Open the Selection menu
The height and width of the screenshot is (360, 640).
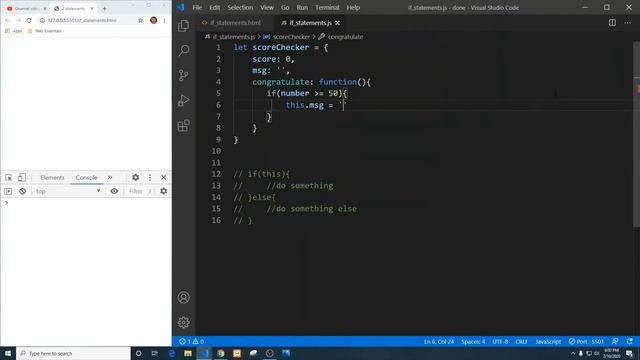point(240,7)
